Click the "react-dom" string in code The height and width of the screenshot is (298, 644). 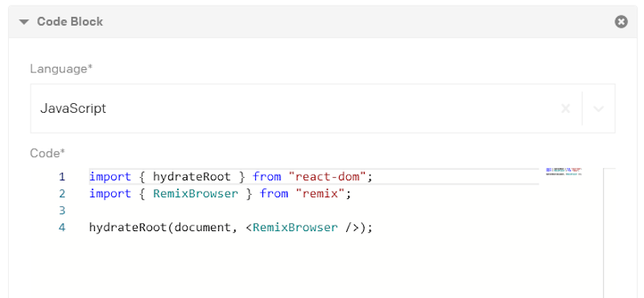327,177
